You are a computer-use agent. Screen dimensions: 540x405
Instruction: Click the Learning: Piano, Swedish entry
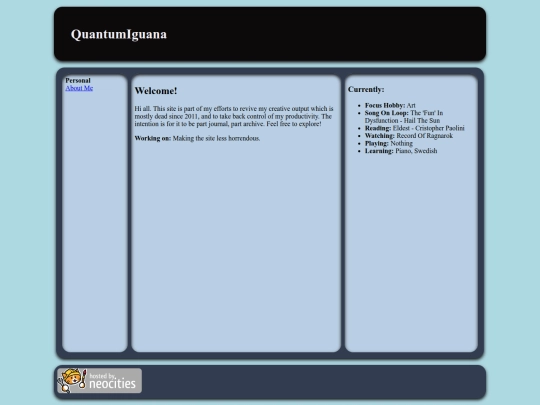tap(401, 151)
